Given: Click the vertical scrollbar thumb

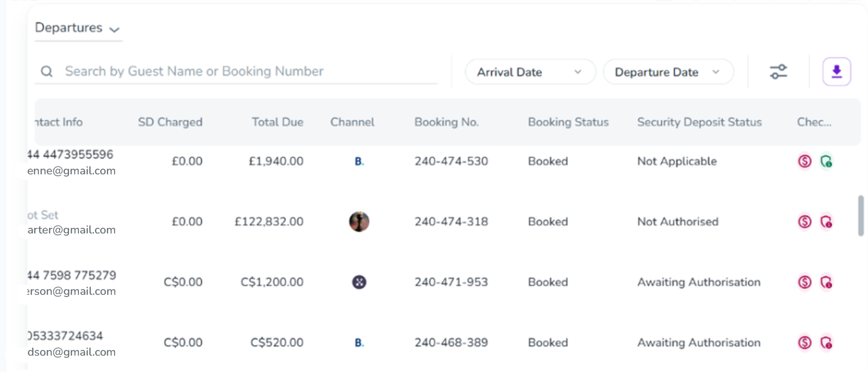Looking at the screenshot, I should point(861,215).
